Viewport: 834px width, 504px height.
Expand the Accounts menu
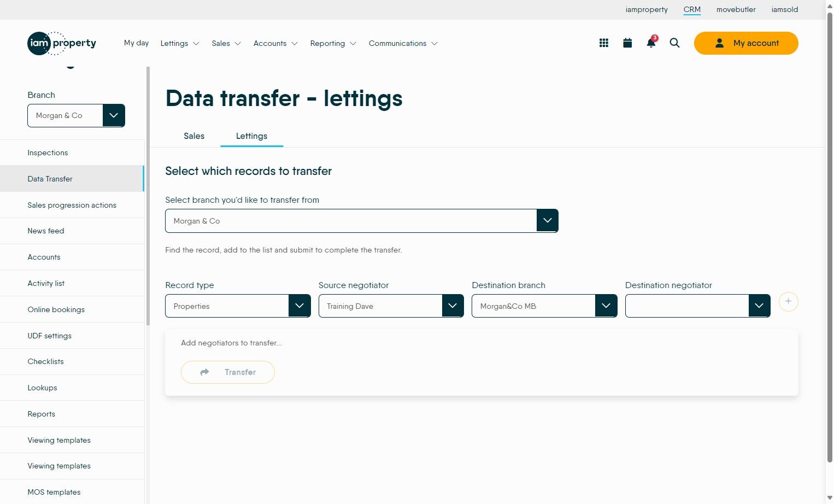point(275,43)
